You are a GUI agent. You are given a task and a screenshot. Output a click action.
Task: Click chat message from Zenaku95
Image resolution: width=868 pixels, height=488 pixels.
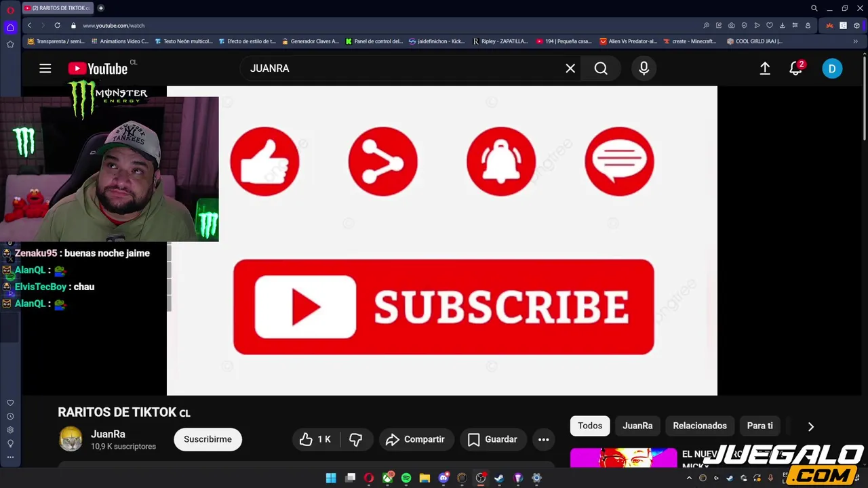tap(82, 253)
